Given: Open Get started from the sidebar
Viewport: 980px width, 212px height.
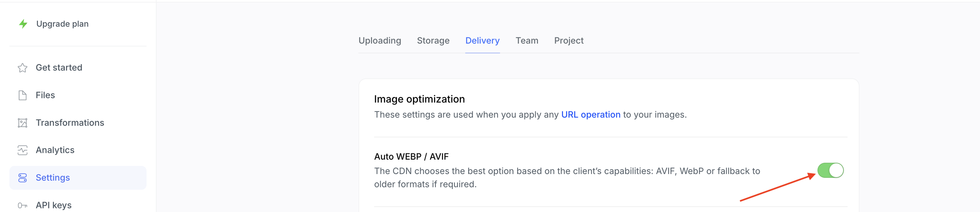Looking at the screenshot, I should 59,68.
